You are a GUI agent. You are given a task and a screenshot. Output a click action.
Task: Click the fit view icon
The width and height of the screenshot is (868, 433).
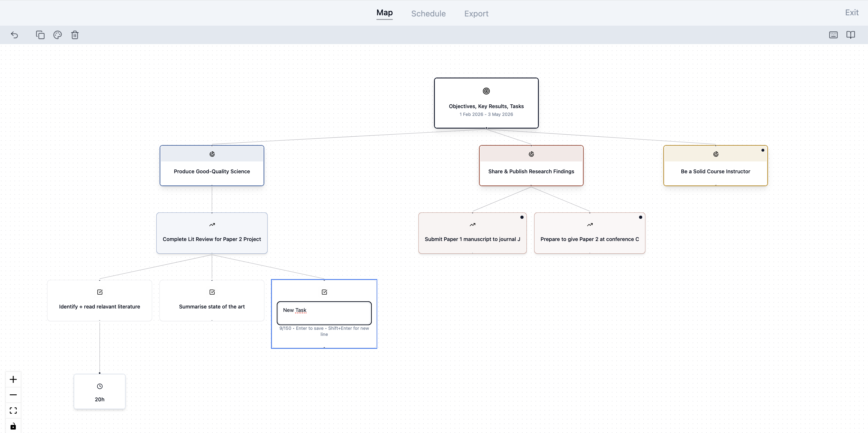(x=13, y=411)
